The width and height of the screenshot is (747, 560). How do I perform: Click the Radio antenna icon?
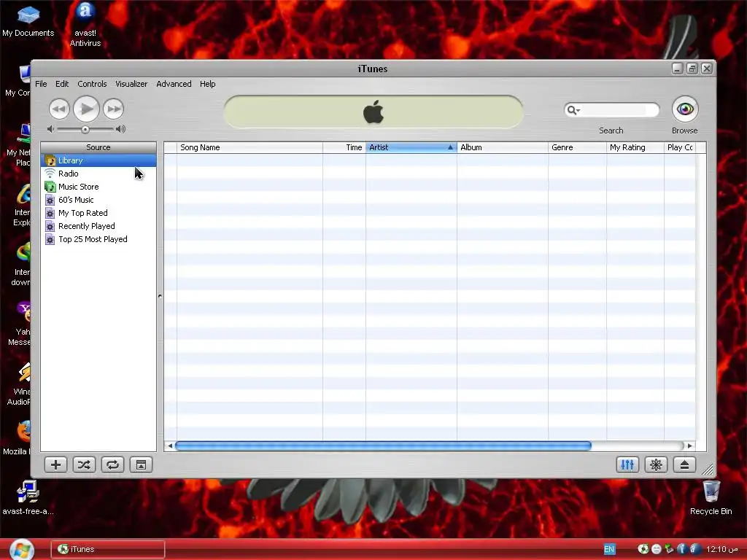pyautogui.click(x=50, y=174)
